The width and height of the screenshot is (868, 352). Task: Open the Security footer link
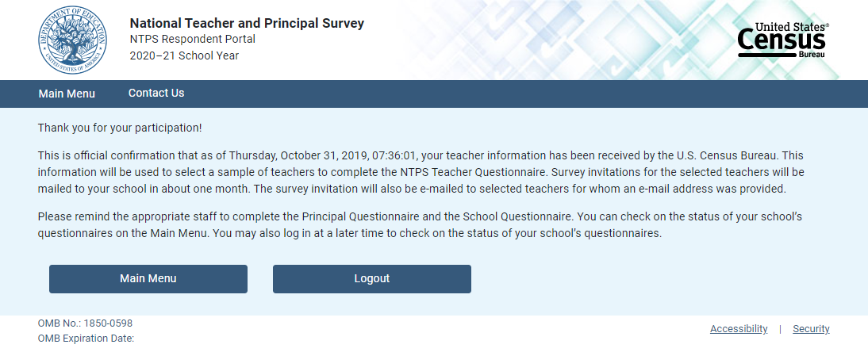(x=811, y=329)
